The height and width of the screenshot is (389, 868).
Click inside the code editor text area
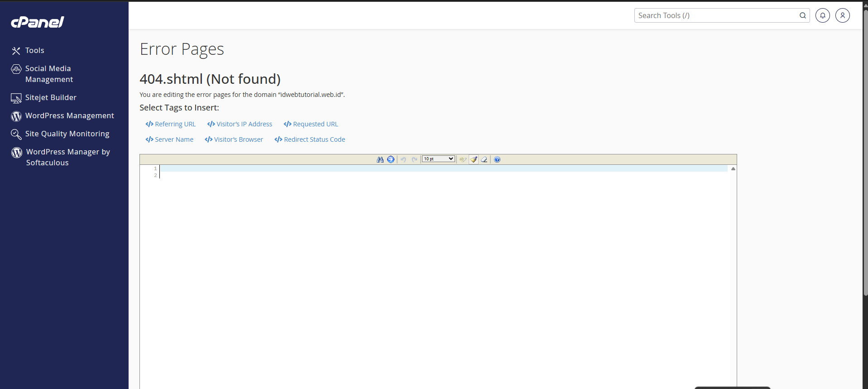coord(444,276)
